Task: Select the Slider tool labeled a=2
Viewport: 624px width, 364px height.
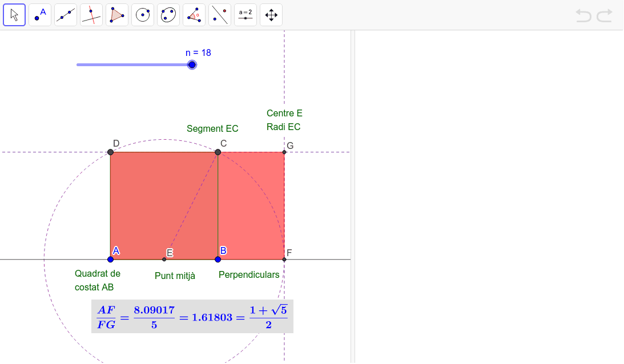Action: coord(245,15)
